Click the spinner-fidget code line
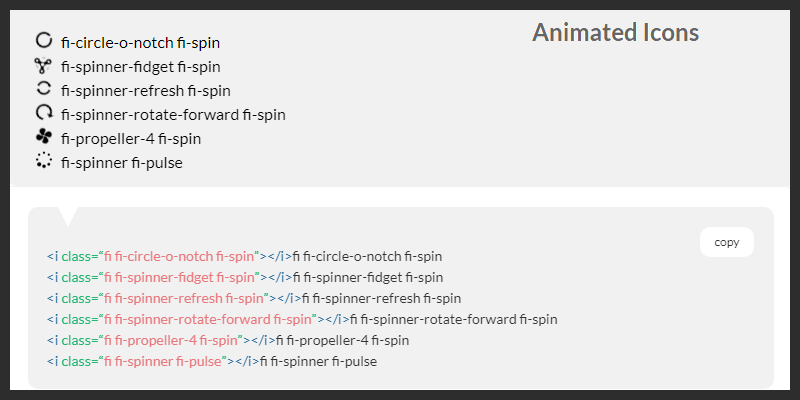Screen dimensions: 800x400 tap(245, 277)
